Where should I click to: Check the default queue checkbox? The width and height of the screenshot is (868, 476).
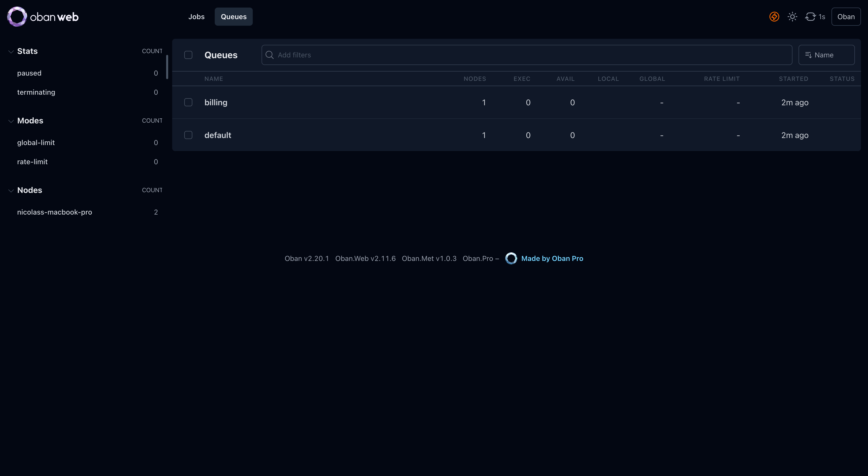click(x=188, y=135)
